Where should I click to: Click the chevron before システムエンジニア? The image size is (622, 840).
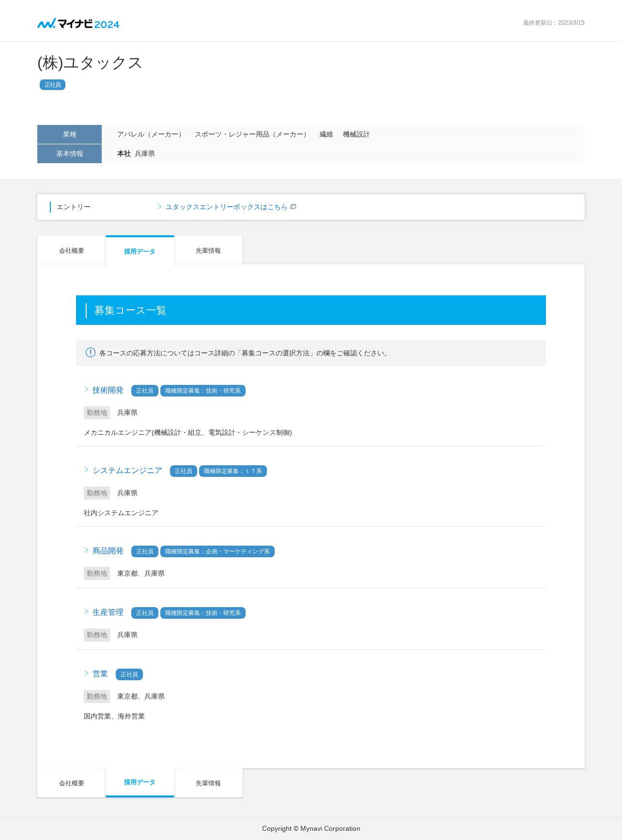(87, 470)
